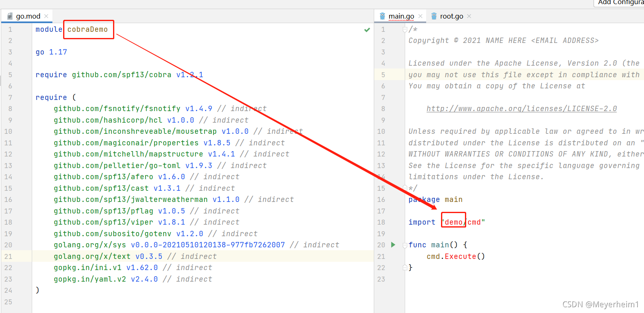Collapse the license comment block fold marker

[405, 29]
